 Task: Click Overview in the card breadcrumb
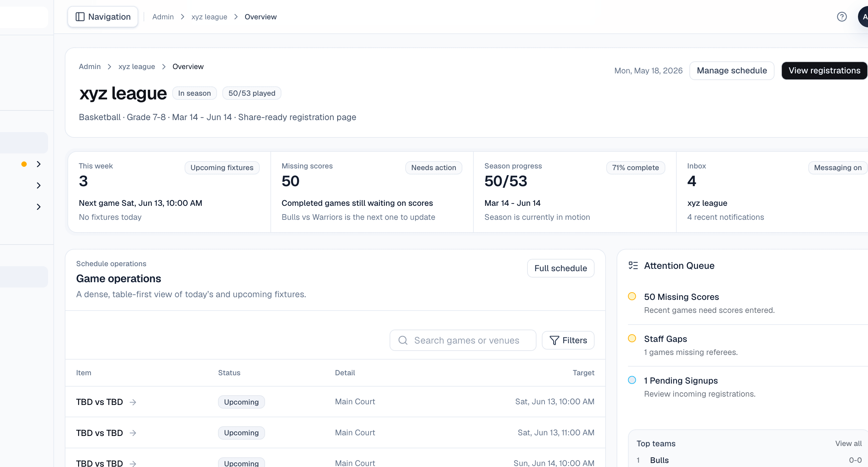tap(188, 67)
